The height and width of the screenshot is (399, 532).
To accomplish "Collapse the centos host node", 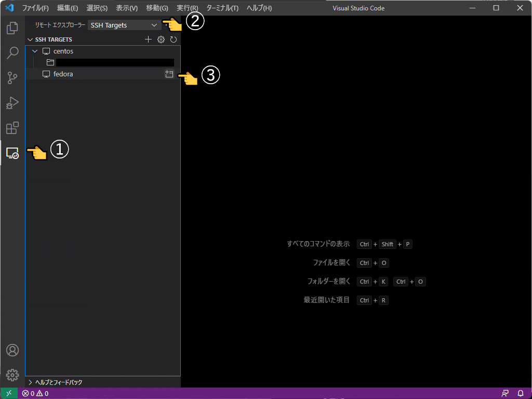I will pos(35,51).
